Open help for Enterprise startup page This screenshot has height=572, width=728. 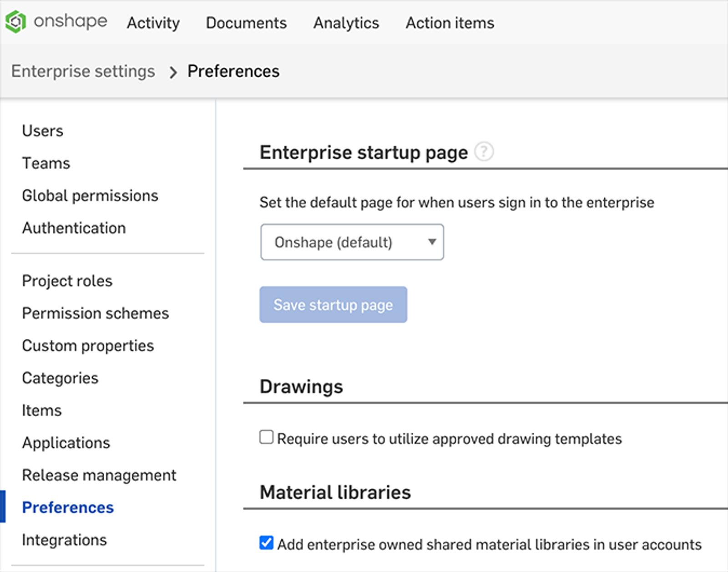[484, 151]
